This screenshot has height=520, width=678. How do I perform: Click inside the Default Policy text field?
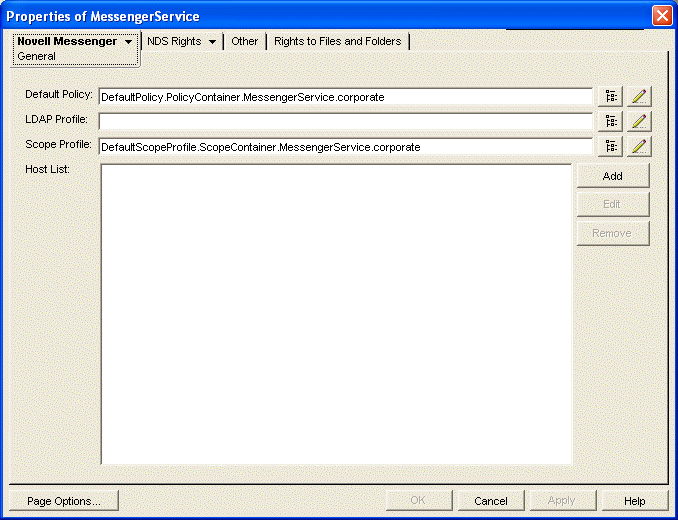(345, 97)
